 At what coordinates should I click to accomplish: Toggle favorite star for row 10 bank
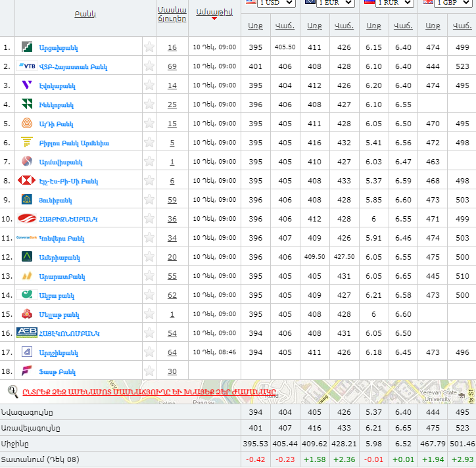point(149,218)
